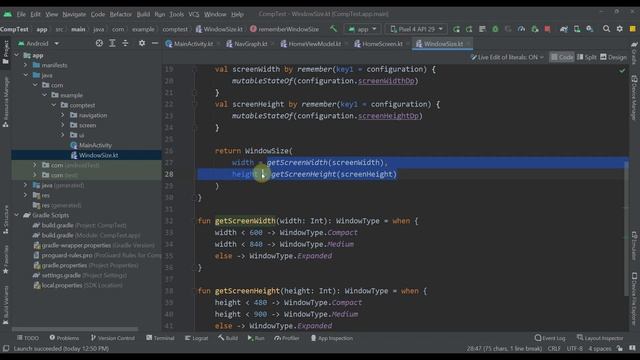
Task: Open the Logcat tool window button
Action: point(197,338)
